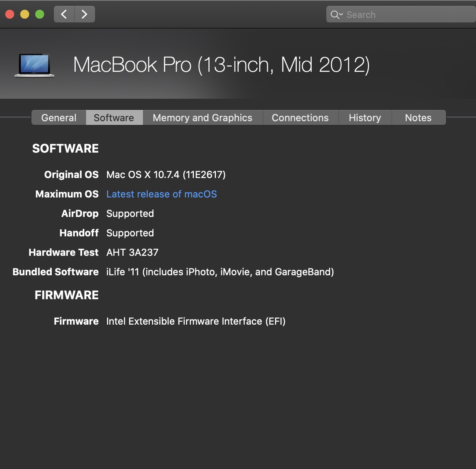Click the Bundled Software iLife '11 text
476x469 pixels.
tap(220, 272)
